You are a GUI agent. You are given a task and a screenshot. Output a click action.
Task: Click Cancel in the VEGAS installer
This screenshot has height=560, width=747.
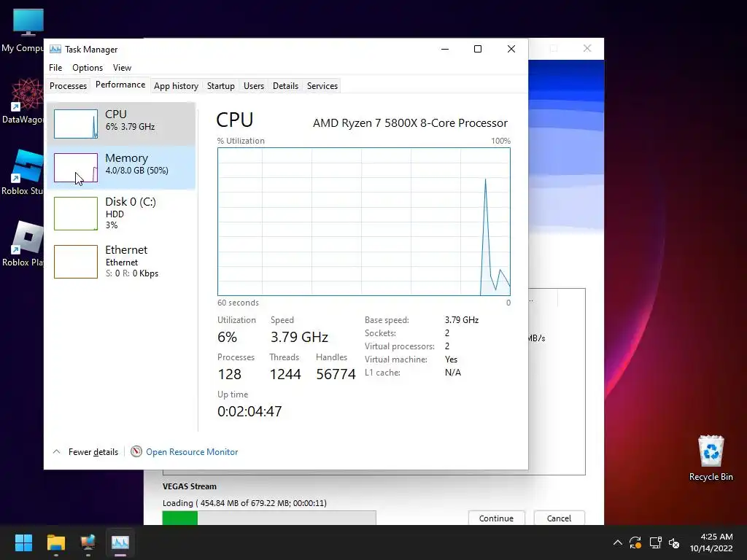[559, 518]
